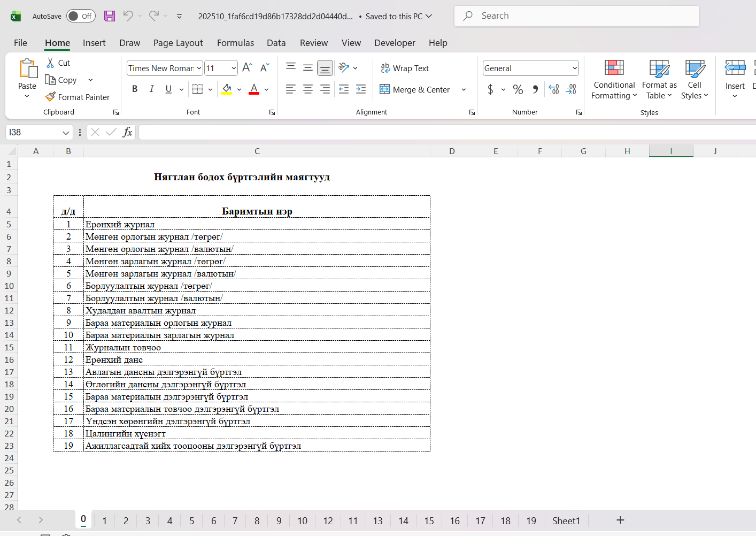Click the Insert Function fx icon
This screenshot has height=536, width=756.
click(x=127, y=132)
